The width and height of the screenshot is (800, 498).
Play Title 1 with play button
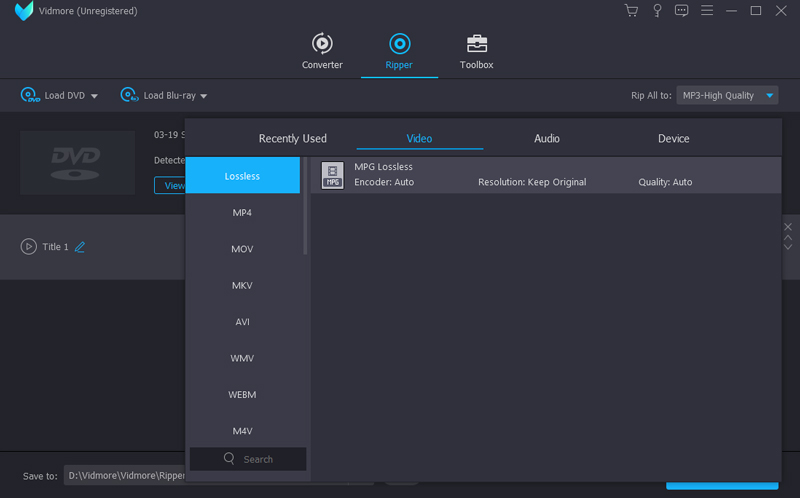click(x=29, y=247)
